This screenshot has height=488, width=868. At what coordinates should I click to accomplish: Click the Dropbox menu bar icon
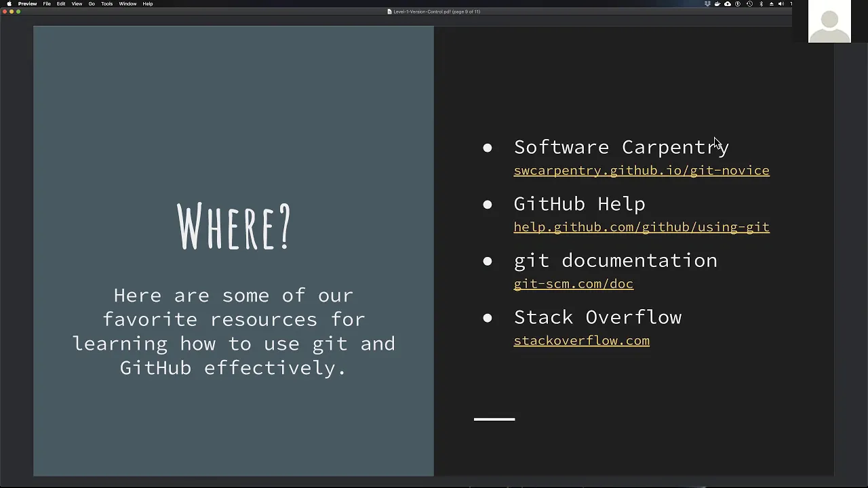(x=707, y=3)
